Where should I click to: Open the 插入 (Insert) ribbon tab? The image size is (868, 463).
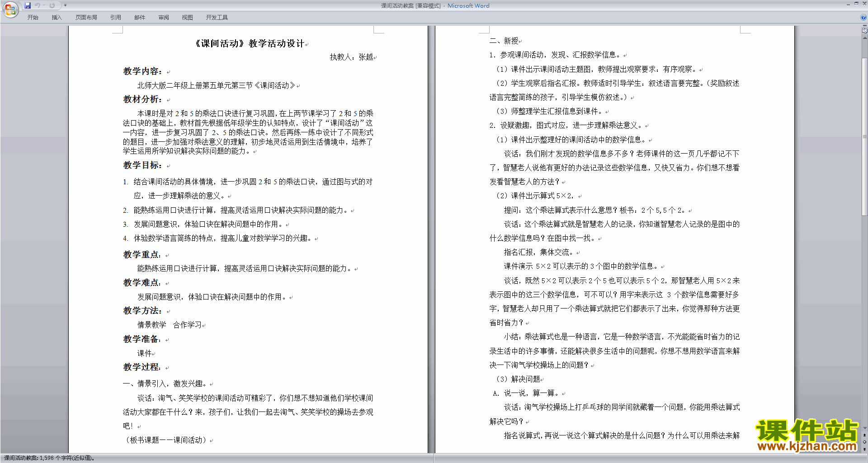[x=57, y=18]
